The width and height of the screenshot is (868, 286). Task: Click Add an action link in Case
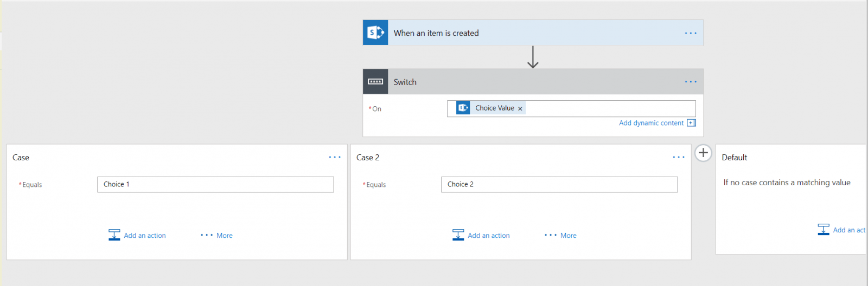pos(145,236)
